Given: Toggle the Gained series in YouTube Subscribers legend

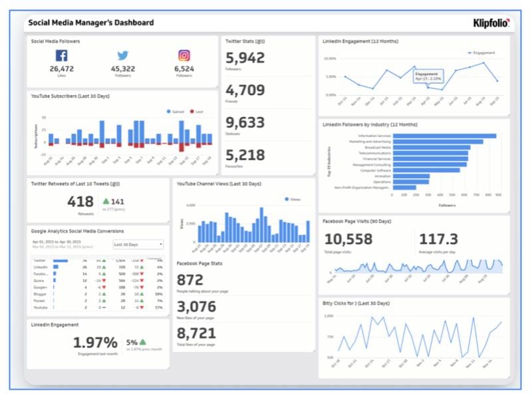Looking at the screenshot, I should click(x=177, y=111).
